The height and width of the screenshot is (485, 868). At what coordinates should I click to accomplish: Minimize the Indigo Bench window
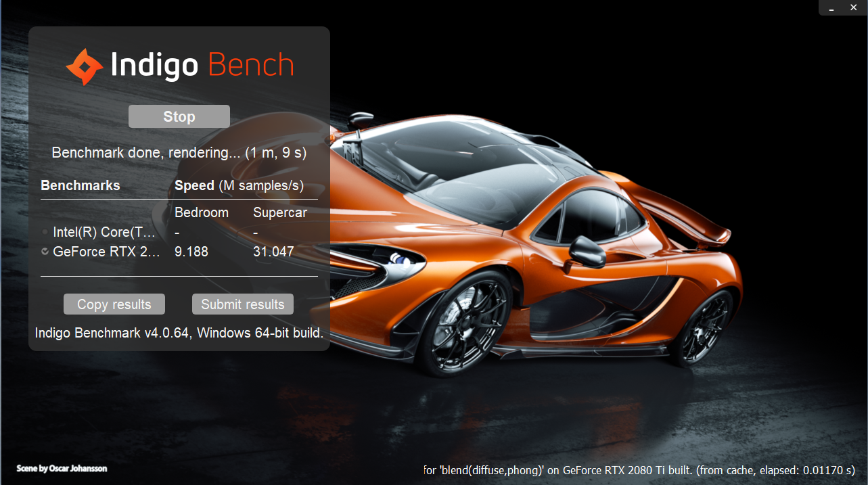(x=831, y=7)
